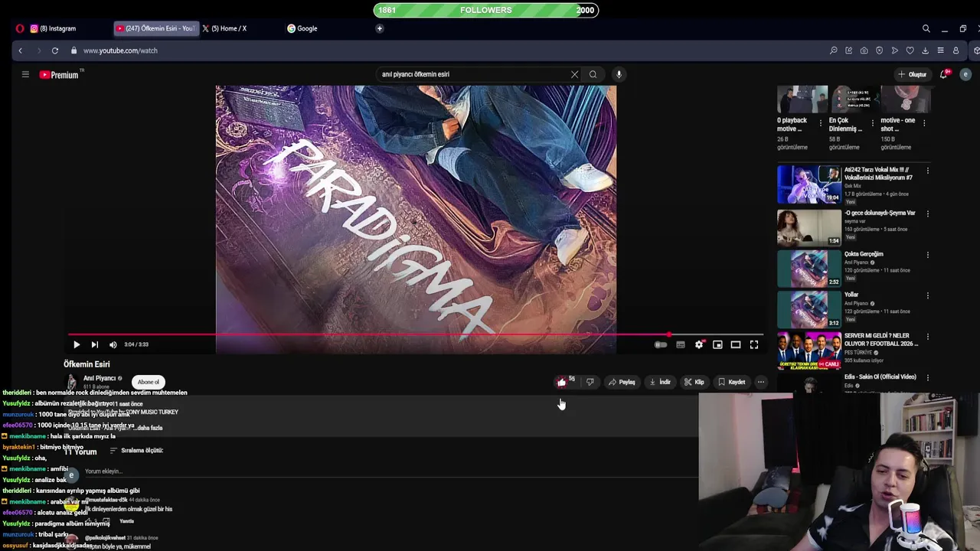Open more actions ellipsis under video
Screen dimensions: 980x551
tap(761, 382)
